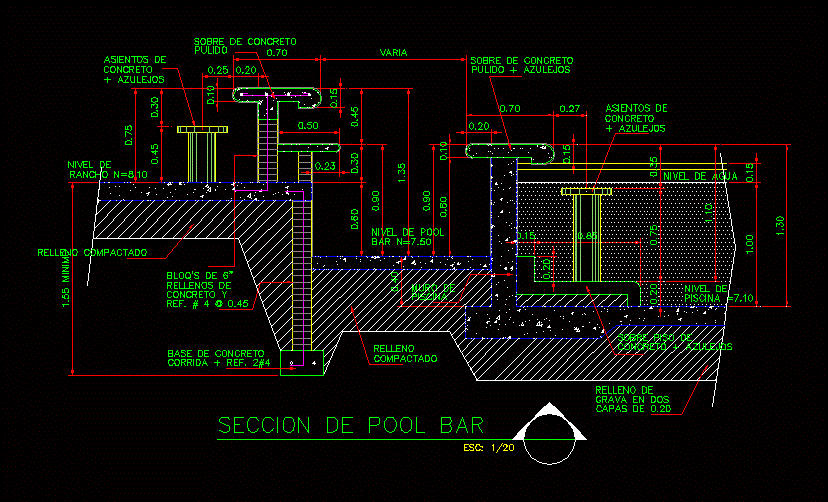Click the '0.23' dimension value

[x=325, y=166]
